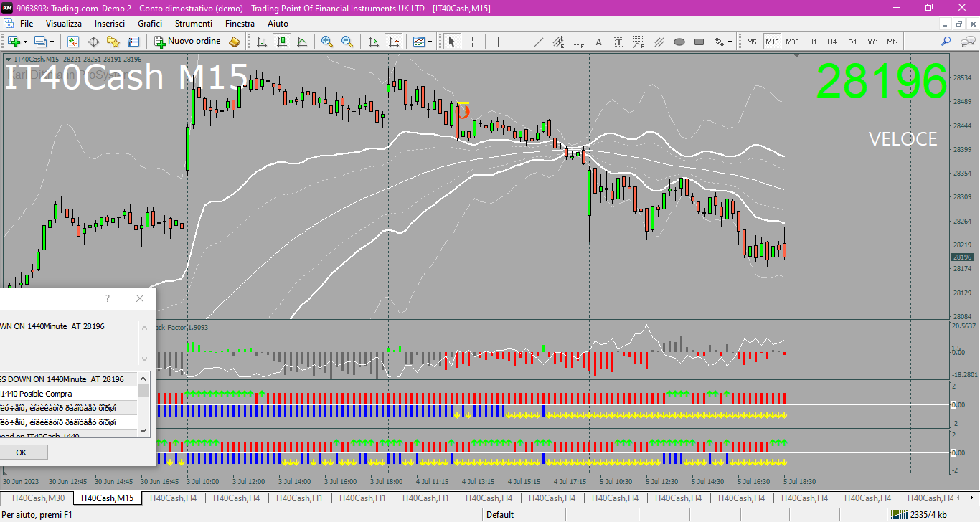980x522 pixels.
Task: Switch chart to candlesticks style
Action: 282,42
